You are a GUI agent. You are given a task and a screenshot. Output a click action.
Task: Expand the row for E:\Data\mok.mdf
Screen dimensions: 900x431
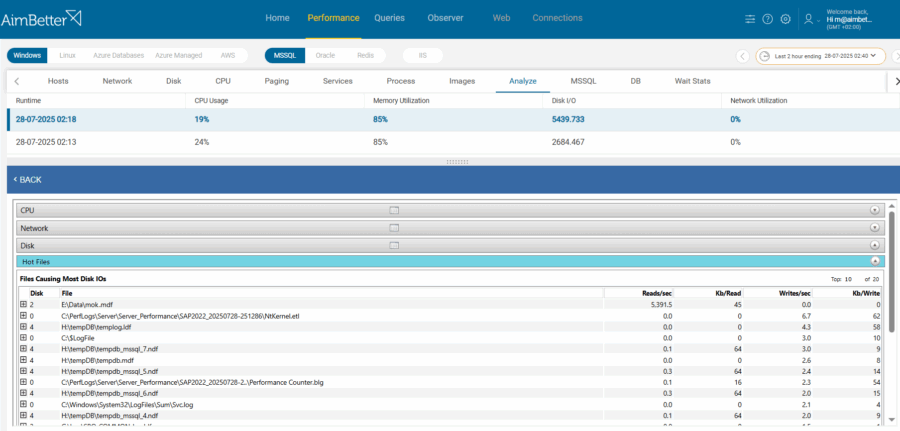click(24, 304)
